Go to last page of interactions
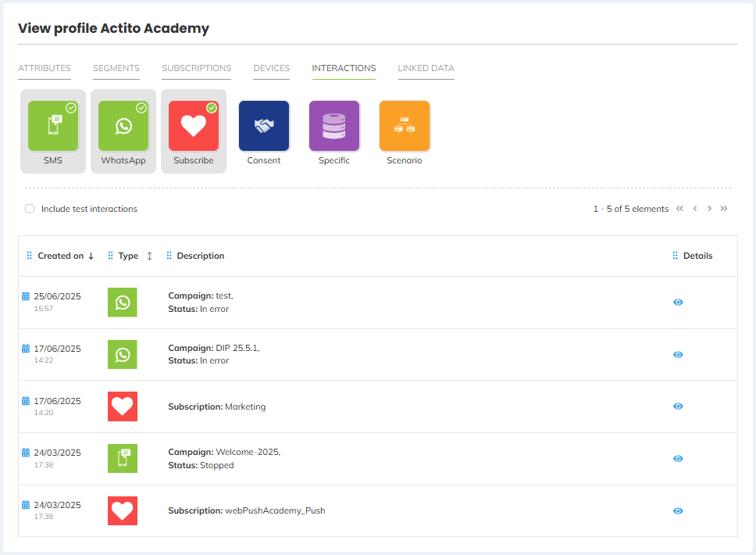 [x=724, y=209]
